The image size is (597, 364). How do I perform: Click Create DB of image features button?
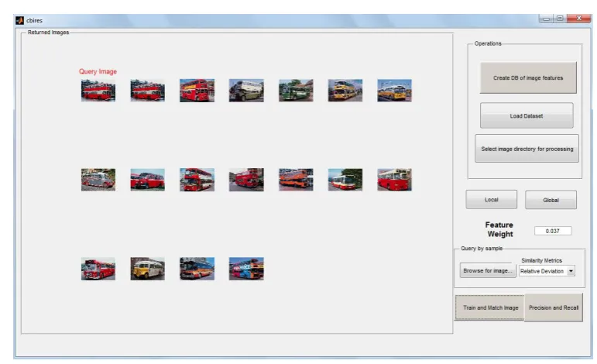pyautogui.click(x=528, y=77)
